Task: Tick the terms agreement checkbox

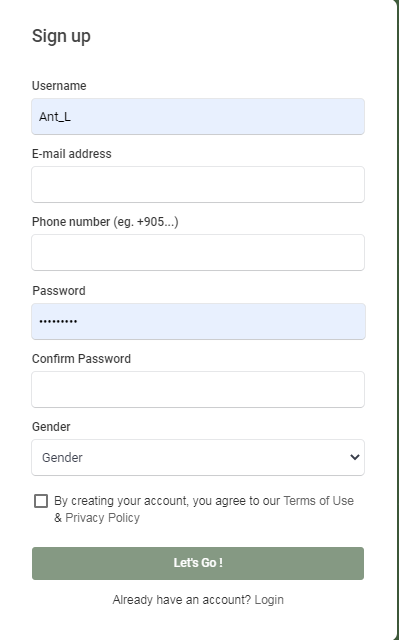Action: click(41, 501)
